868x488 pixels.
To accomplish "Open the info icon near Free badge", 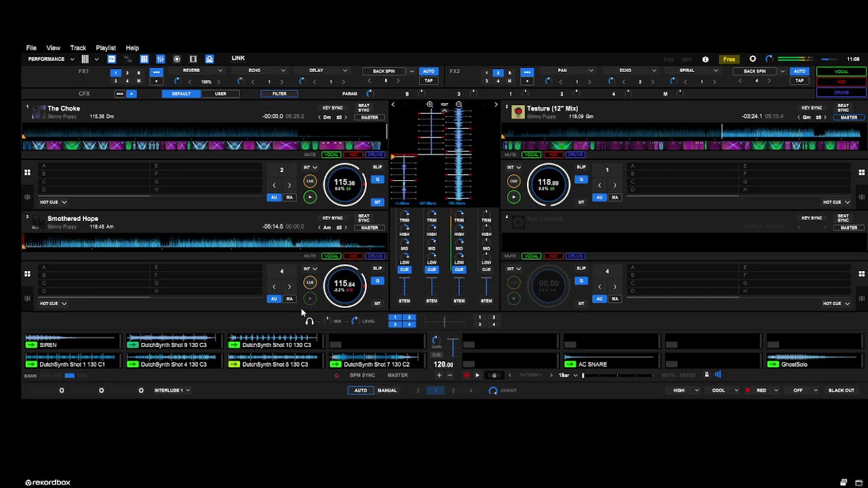I will (x=705, y=59).
